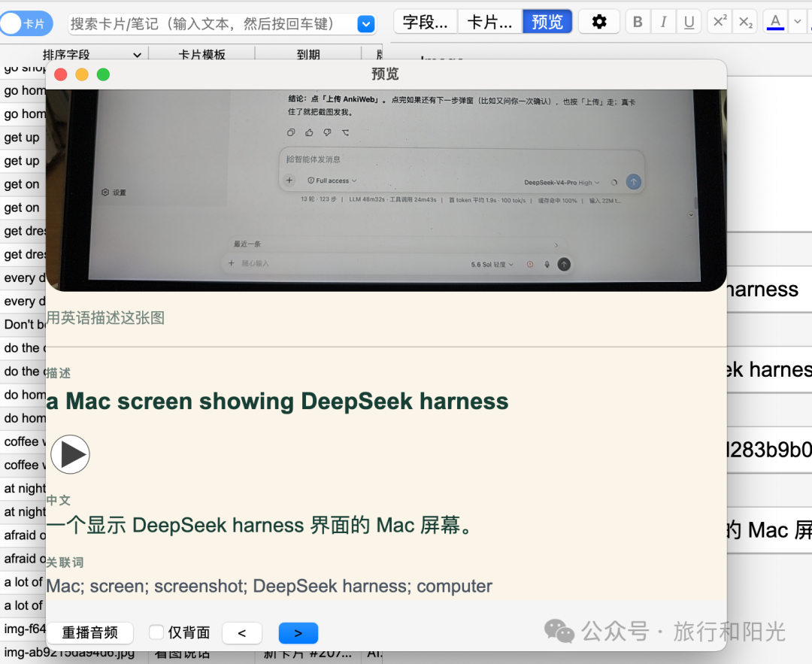The image size is (812, 664).
Task: Click the card photo in preview window
Action: pyautogui.click(x=386, y=190)
